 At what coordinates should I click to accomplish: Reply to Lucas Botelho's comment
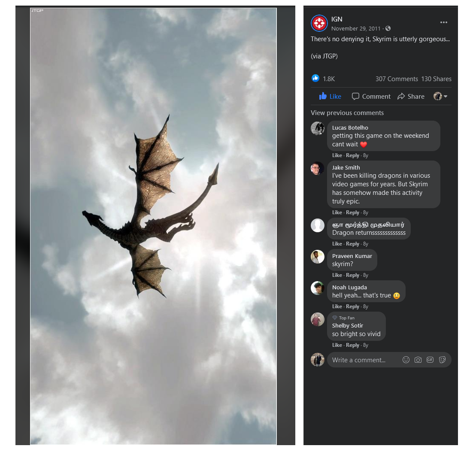pyautogui.click(x=352, y=155)
